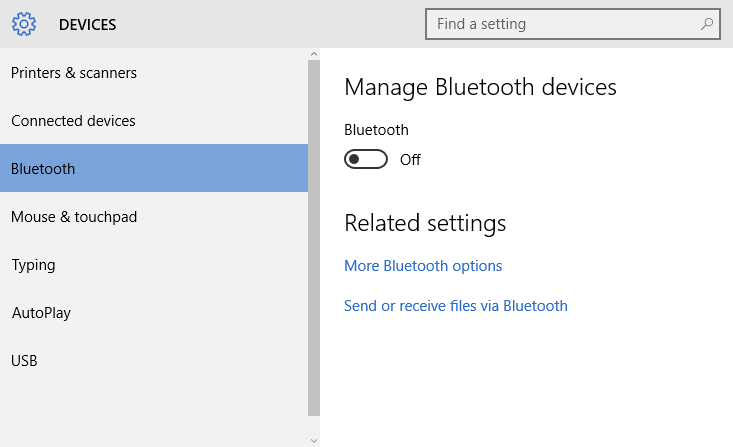733x447 pixels.
Task: Open Send or receive files via Bluetooth
Action: pyautogui.click(x=456, y=306)
